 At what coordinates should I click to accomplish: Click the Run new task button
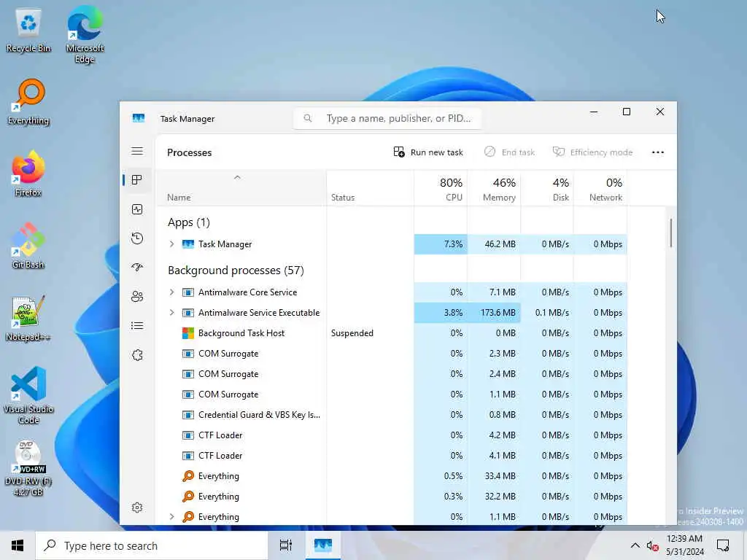click(427, 152)
